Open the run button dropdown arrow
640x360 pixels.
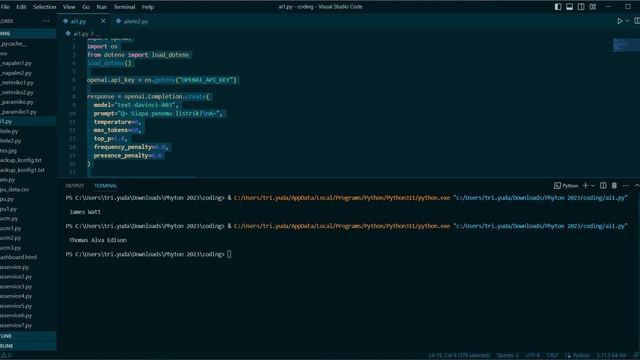coord(627,21)
